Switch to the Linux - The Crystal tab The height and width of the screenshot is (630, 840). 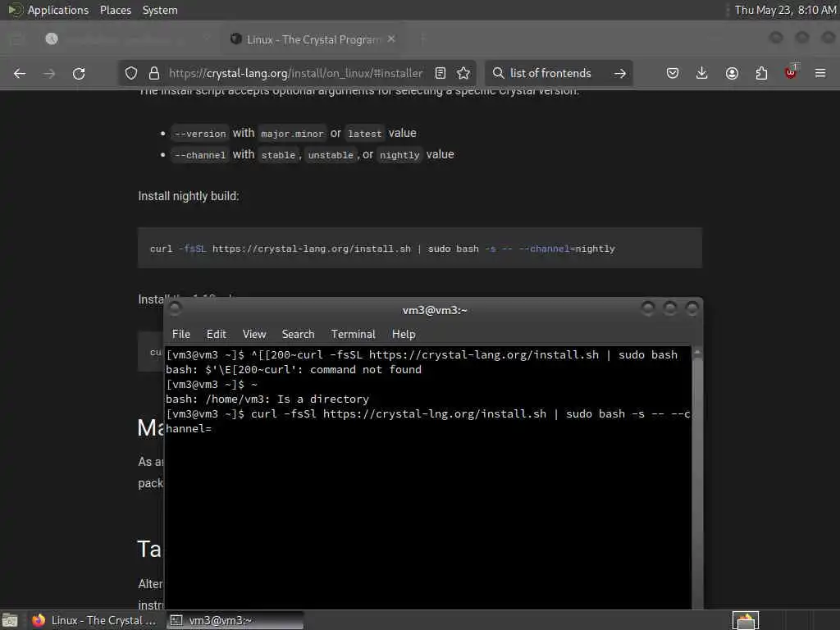click(313, 39)
